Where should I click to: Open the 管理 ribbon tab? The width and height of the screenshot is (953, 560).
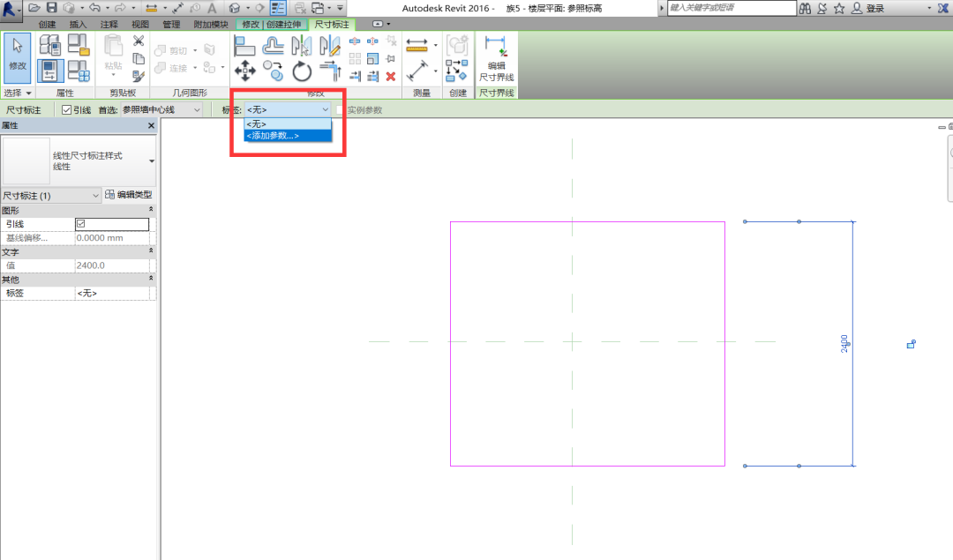[x=171, y=25]
